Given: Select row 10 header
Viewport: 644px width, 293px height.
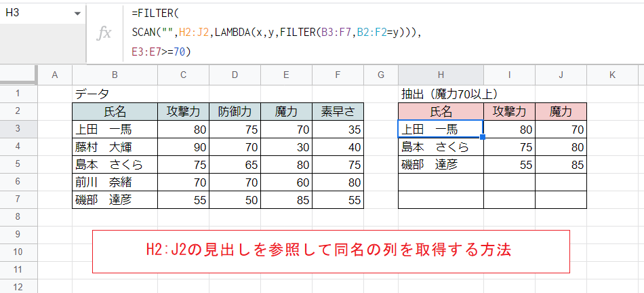Looking at the screenshot, I should click(x=18, y=252).
